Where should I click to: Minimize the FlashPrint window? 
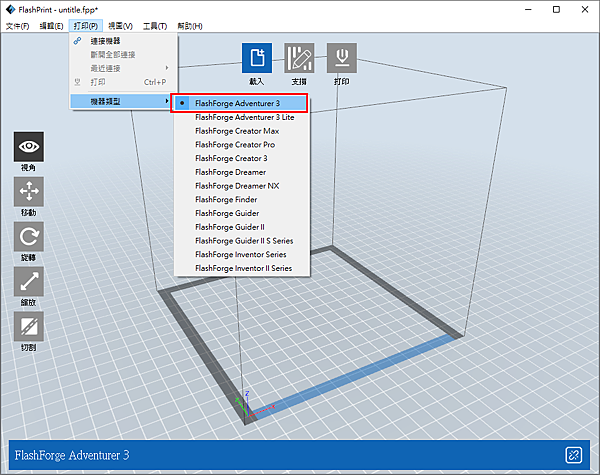point(528,10)
